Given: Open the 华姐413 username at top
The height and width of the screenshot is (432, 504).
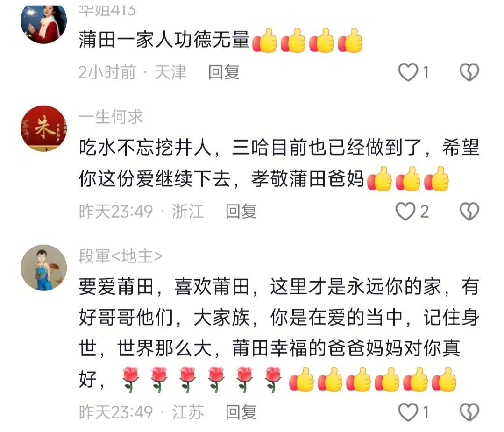Looking at the screenshot, I should pos(107,11).
